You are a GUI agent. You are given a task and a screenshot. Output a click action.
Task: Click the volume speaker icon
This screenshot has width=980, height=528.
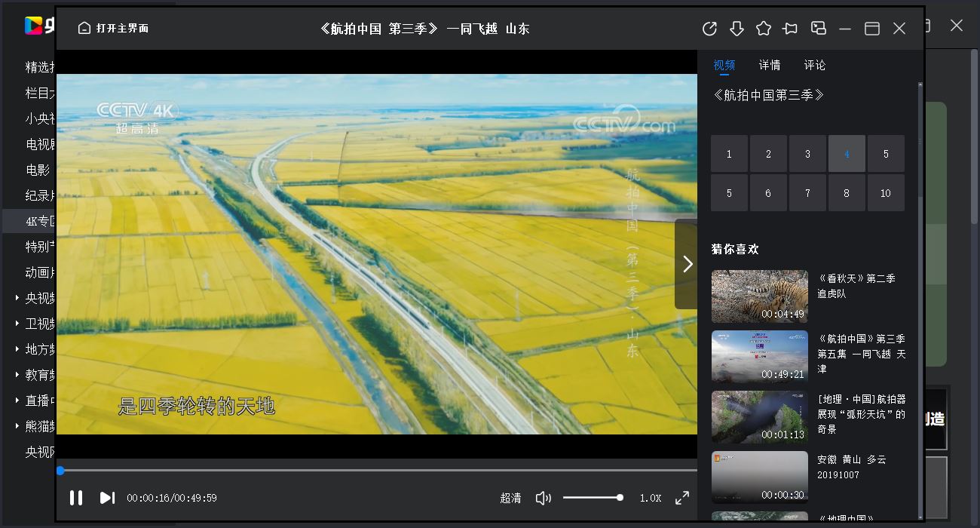coord(543,498)
